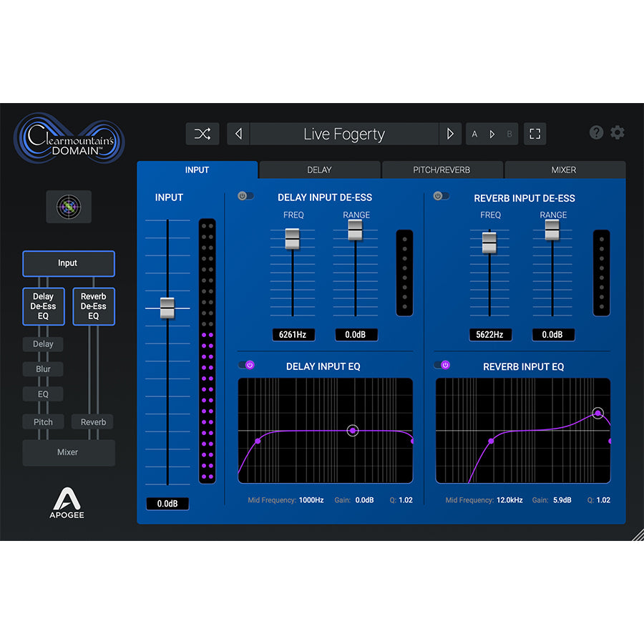The height and width of the screenshot is (644, 644).
Task: Click Delay EQ Mid Frequency 1000Hz value
Action: pyautogui.click(x=311, y=500)
